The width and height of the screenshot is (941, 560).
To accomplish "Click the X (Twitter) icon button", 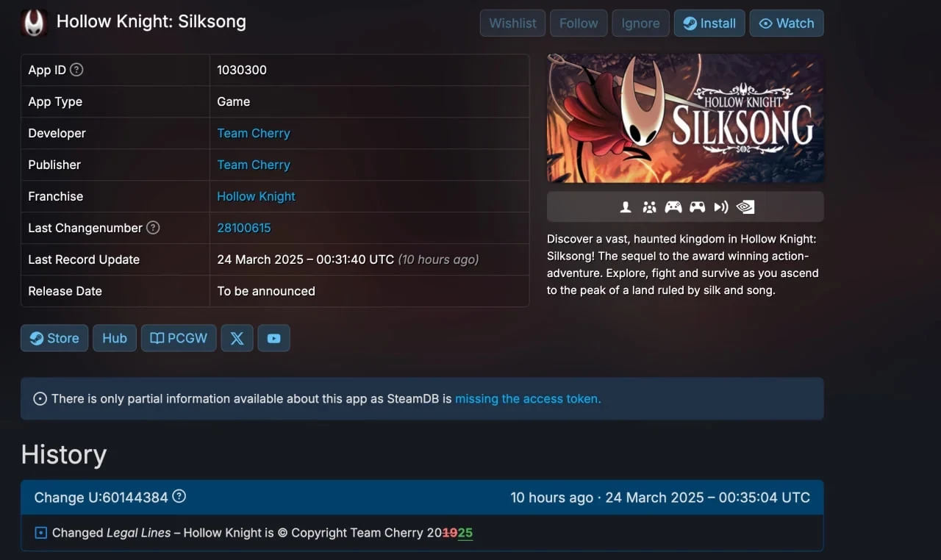I will [x=237, y=338].
